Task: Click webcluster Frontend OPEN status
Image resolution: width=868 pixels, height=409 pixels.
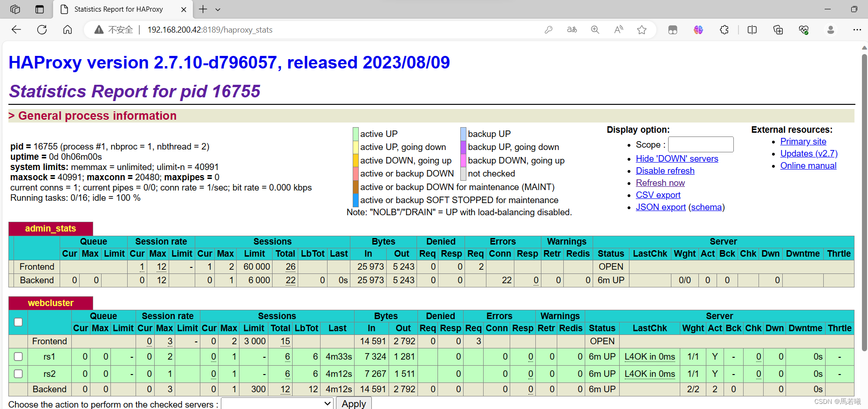Action: click(602, 341)
